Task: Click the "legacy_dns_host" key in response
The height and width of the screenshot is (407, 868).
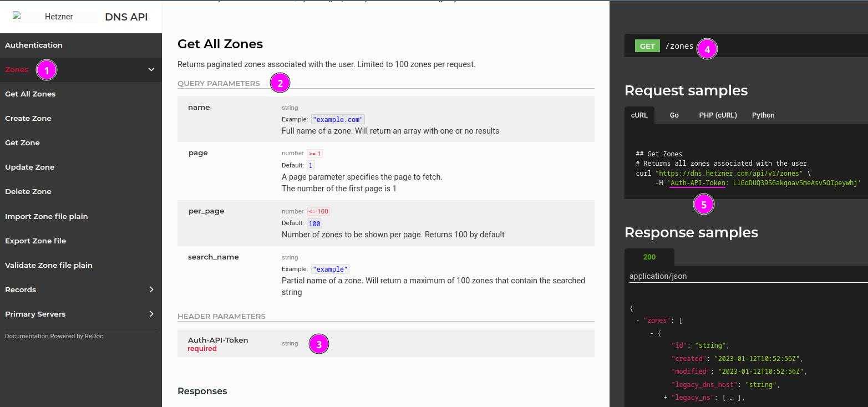Action: pyautogui.click(x=704, y=384)
